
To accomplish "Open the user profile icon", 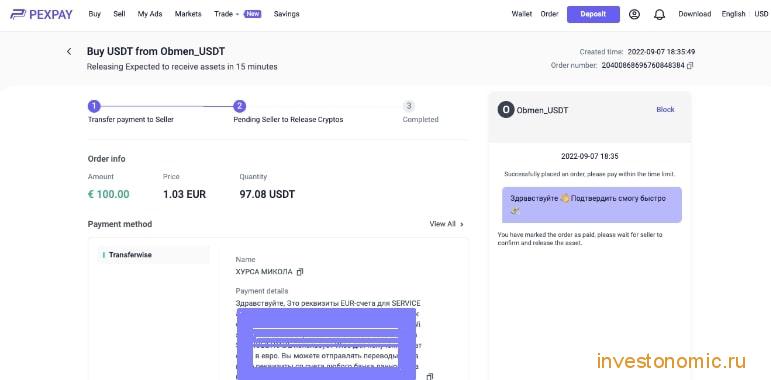I will [634, 14].
